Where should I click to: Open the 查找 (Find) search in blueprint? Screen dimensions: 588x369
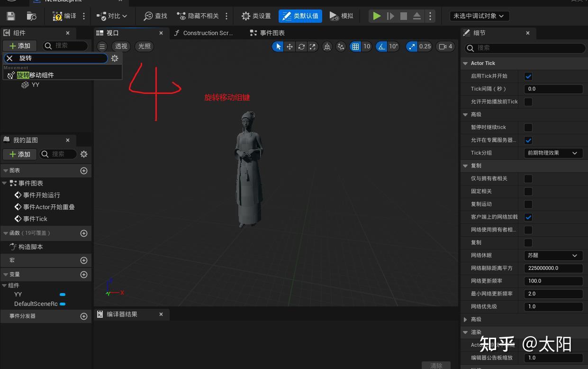[x=155, y=16]
